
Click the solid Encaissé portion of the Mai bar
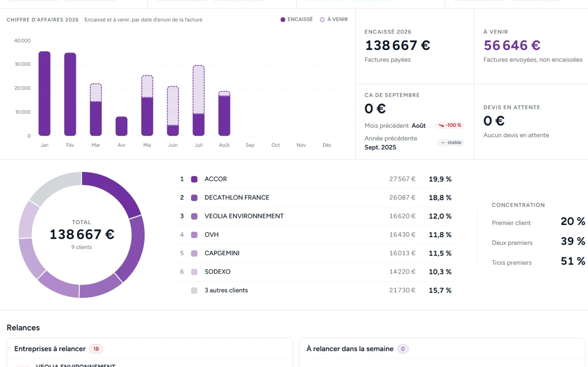(147, 117)
